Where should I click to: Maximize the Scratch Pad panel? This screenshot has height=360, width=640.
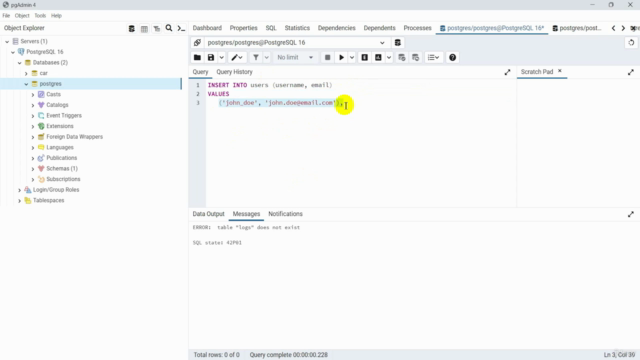click(x=631, y=72)
